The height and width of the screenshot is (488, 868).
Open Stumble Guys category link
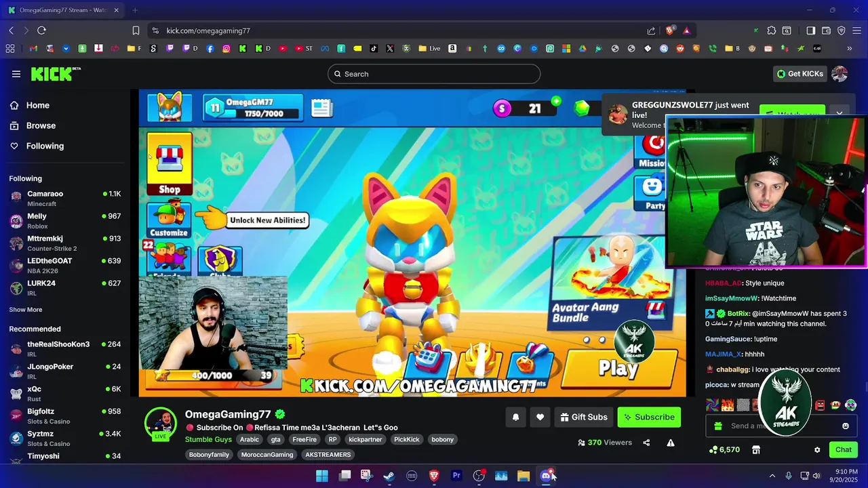point(208,439)
